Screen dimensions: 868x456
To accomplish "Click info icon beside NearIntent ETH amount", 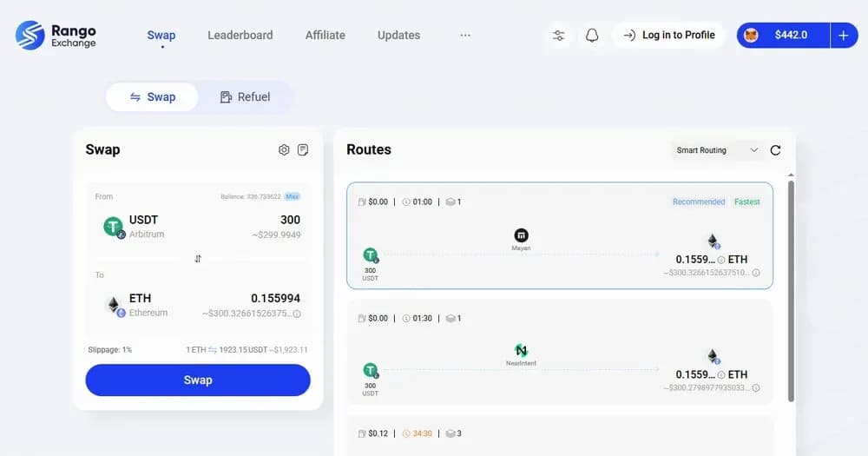I will tap(721, 375).
